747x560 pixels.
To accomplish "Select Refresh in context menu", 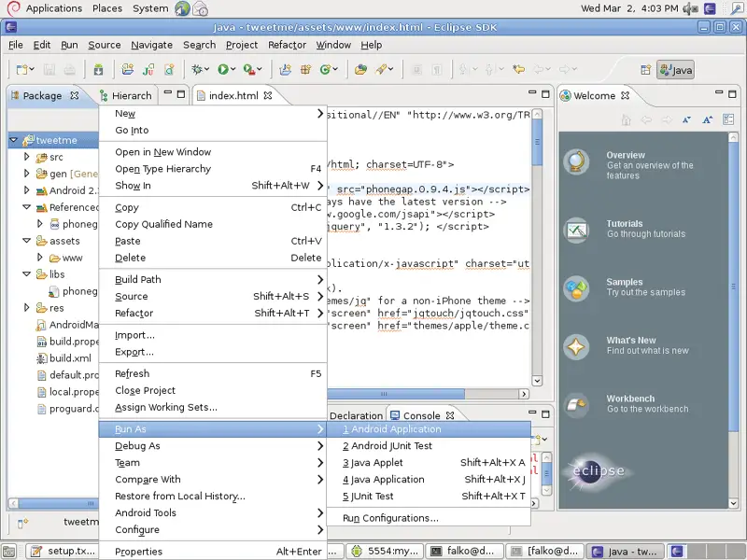I will point(213,374).
